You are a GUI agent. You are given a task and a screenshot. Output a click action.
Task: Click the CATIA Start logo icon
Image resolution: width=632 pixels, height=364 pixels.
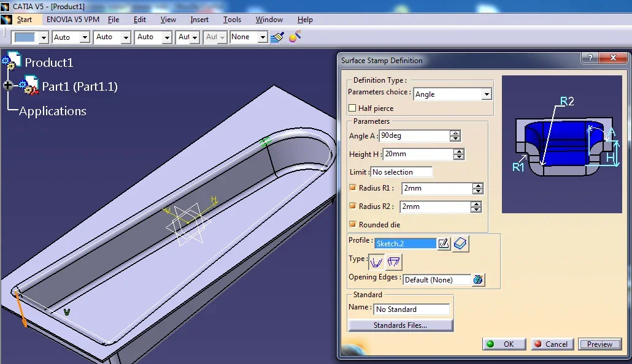(7, 20)
